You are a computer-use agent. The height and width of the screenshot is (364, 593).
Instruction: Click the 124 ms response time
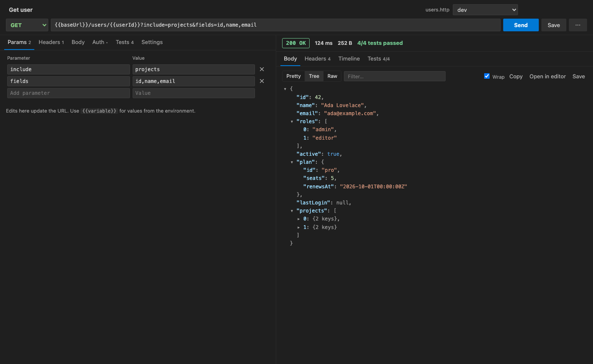(x=324, y=43)
